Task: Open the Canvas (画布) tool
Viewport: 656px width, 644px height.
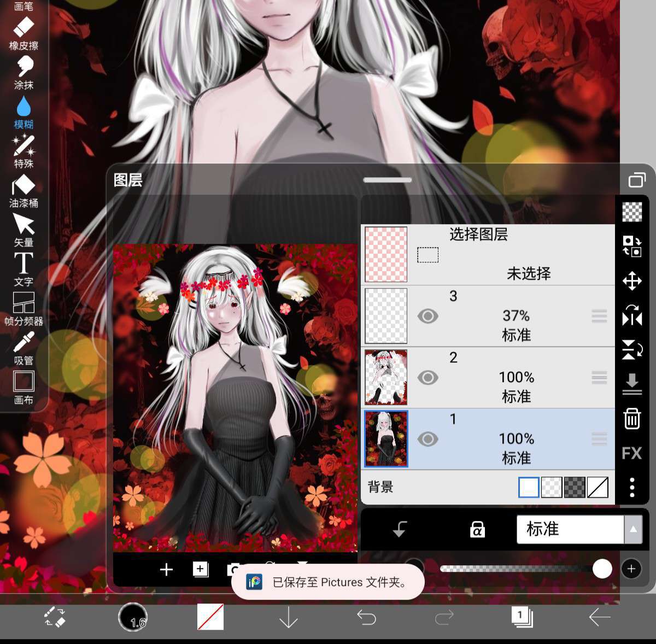Action: point(24,388)
